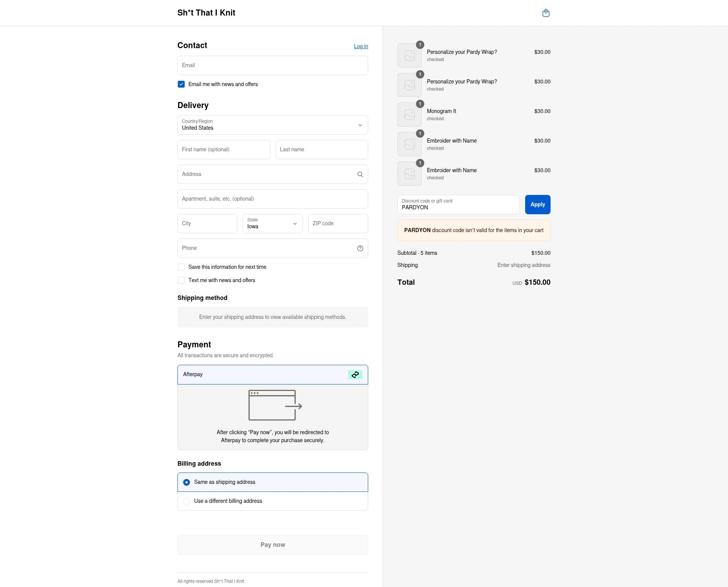Uncheck Email me with news and offers
Viewport: 728px width, 587px height.
181,84
